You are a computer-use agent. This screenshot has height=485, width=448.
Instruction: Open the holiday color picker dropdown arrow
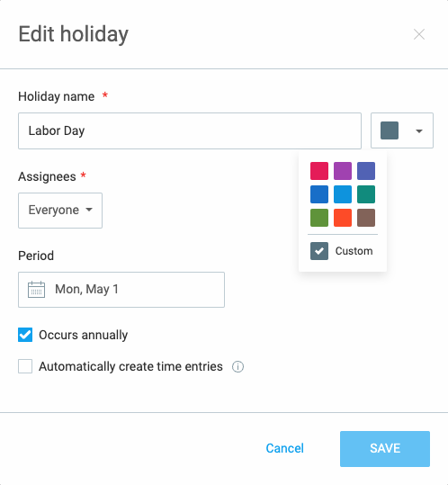[419, 131]
